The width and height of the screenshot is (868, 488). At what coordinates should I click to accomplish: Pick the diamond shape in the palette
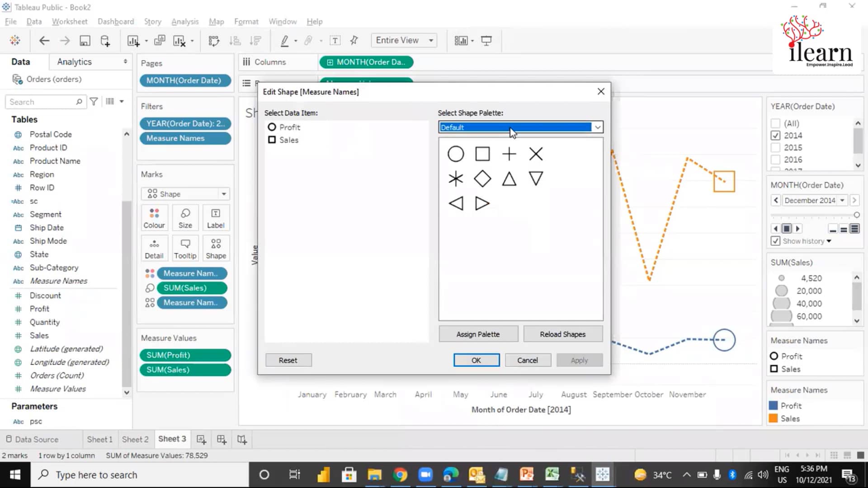482,179
